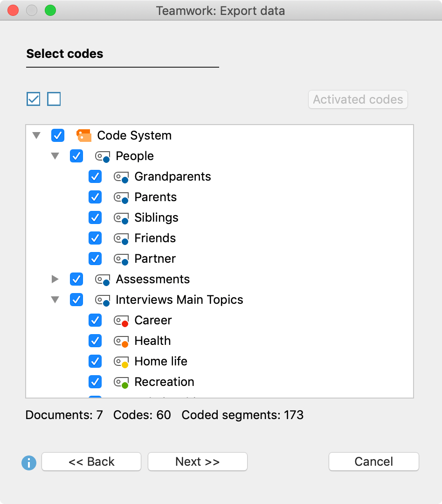Image resolution: width=442 pixels, height=504 pixels.
Task: Click the Grandparents code tag icon
Action: point(121,177)
